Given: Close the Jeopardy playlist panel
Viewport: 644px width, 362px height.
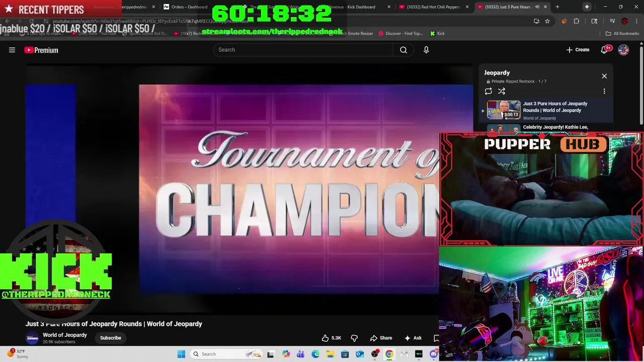Looking at the screenshot, I should tap(604, 76).
